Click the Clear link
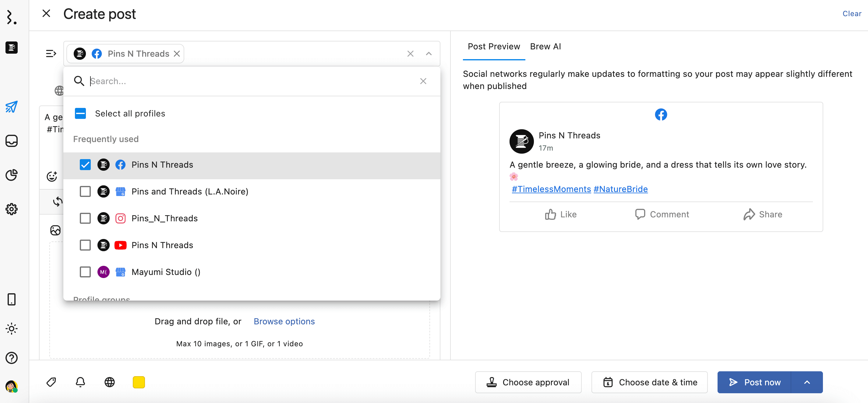 tap(852, 13)
